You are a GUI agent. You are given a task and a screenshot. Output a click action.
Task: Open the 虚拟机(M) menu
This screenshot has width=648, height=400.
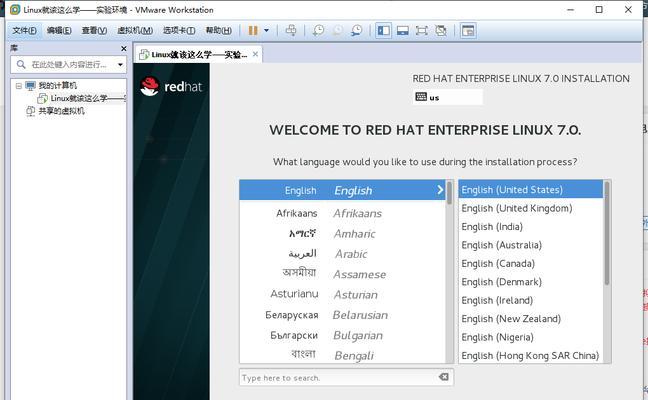(135, 31)
